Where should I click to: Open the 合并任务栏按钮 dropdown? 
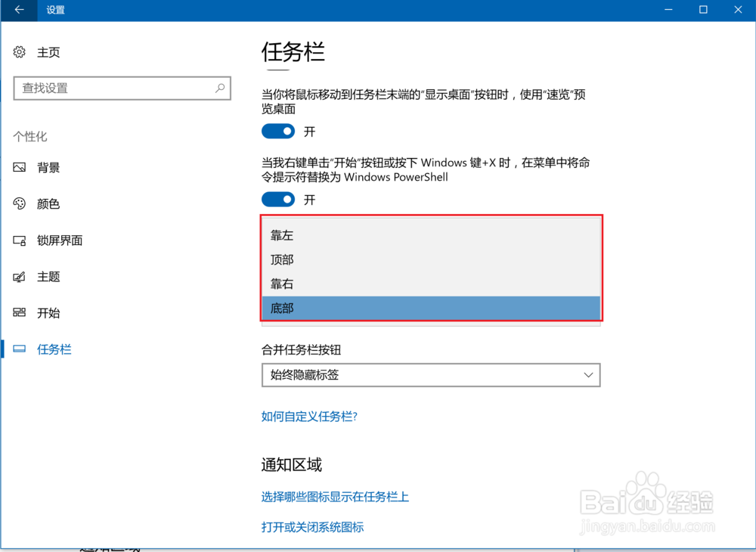(431, 375)
